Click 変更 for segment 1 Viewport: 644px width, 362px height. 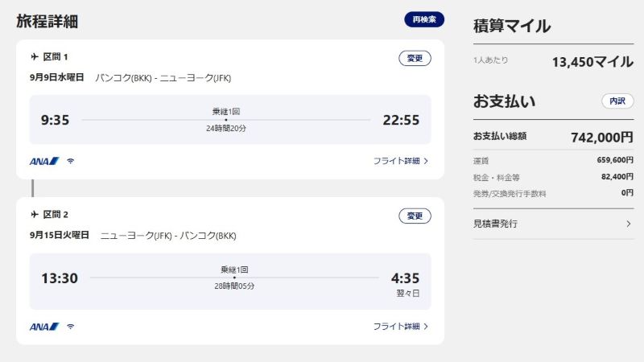point(415,58)
